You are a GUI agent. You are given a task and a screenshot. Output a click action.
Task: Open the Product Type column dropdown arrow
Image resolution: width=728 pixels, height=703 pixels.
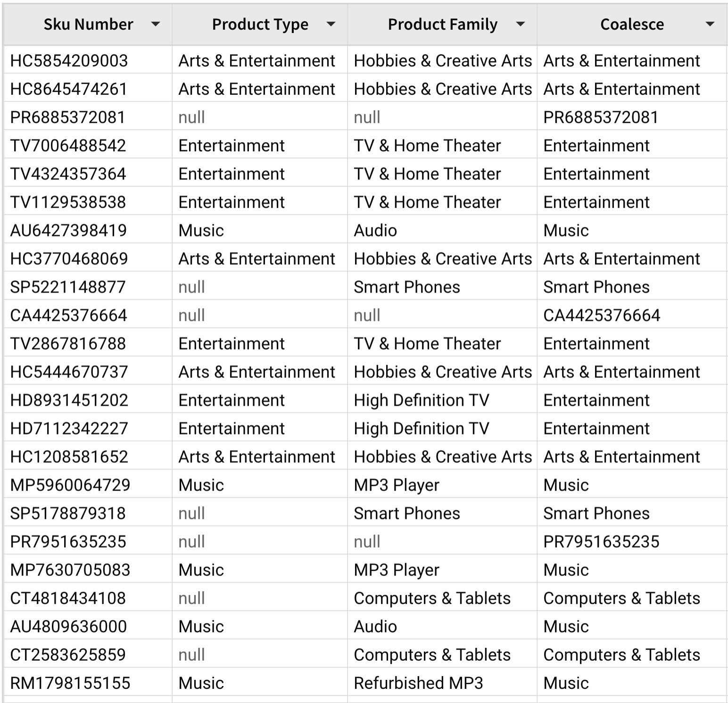(x=331, y=25)
